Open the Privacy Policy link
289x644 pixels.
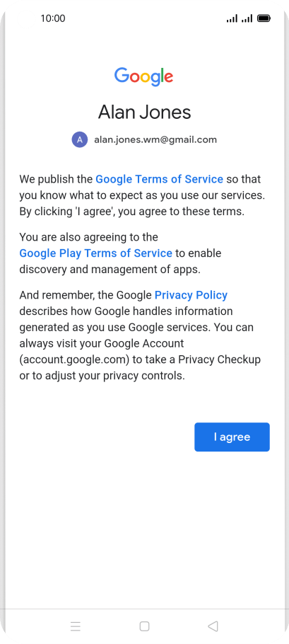tap(191, 295)
